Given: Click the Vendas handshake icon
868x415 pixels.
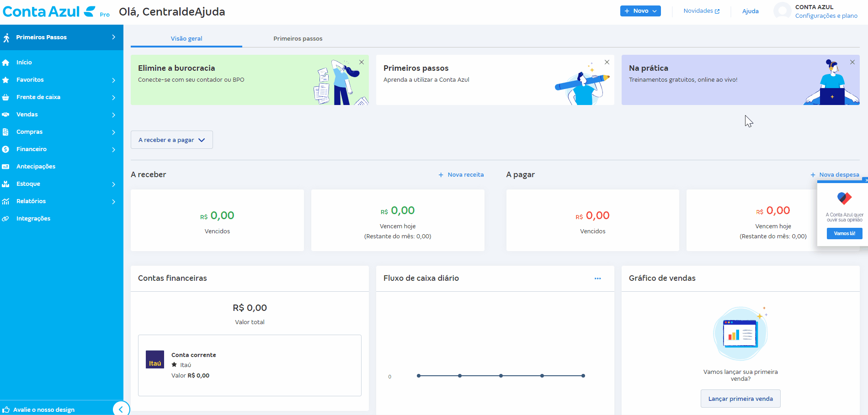Looking at the screenshot, I should tap(5, 115).
